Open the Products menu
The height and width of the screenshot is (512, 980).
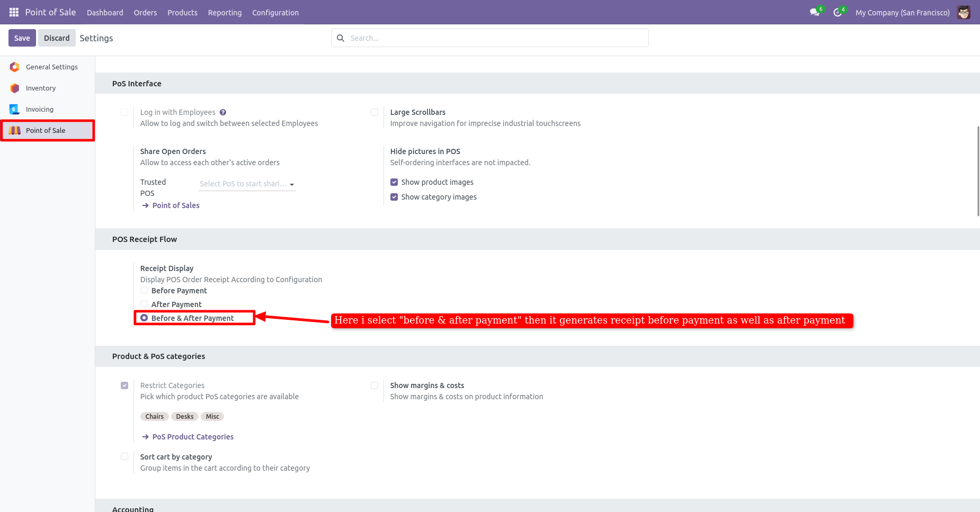(182, 12)
